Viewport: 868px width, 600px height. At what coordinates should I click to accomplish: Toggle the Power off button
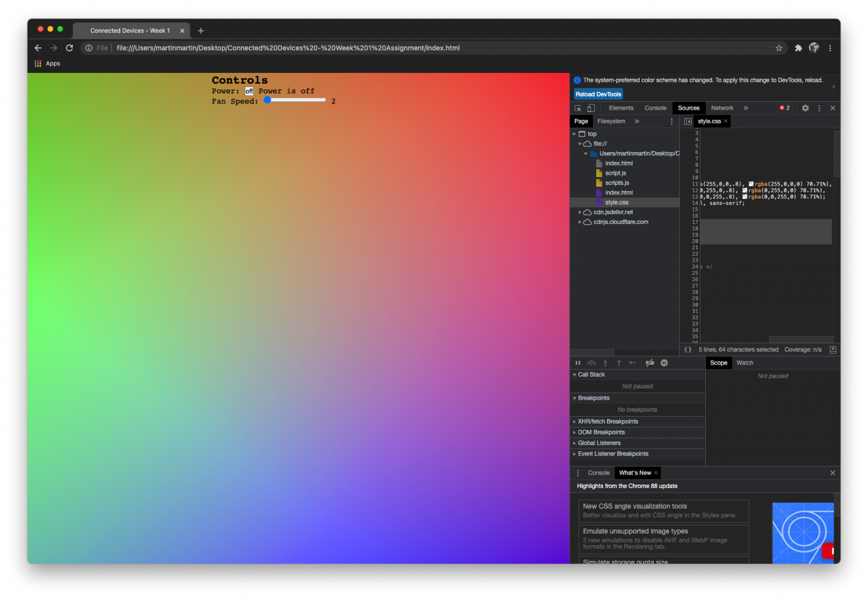click(x=249, y=91)
